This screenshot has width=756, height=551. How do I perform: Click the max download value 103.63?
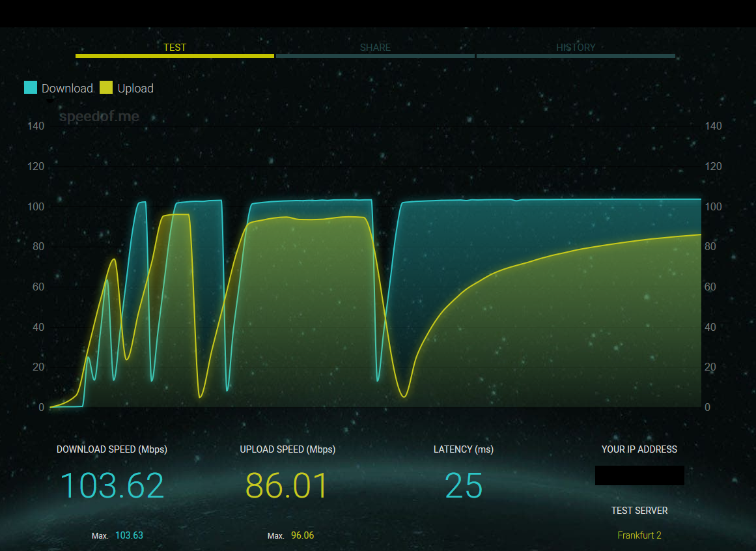(129, 535)
